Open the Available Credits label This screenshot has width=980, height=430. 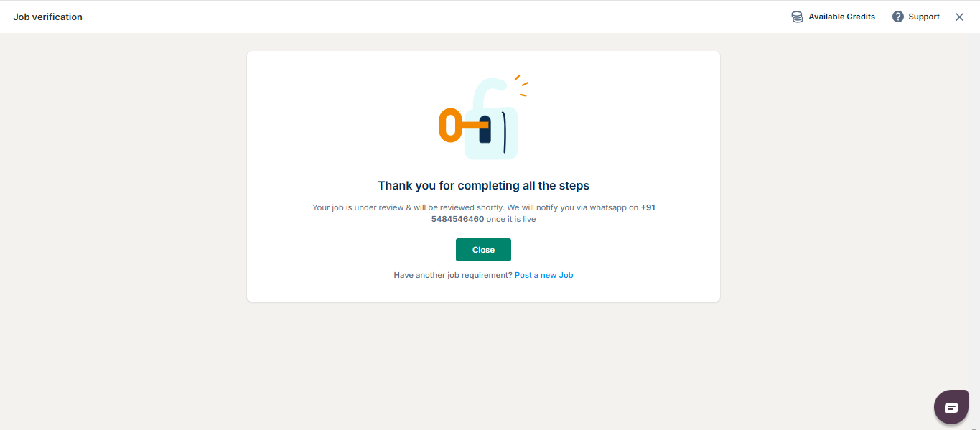point(841,17)
